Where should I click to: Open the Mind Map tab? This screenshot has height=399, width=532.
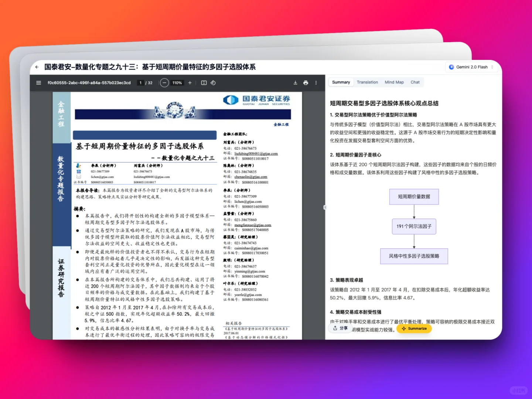point(394,82)
